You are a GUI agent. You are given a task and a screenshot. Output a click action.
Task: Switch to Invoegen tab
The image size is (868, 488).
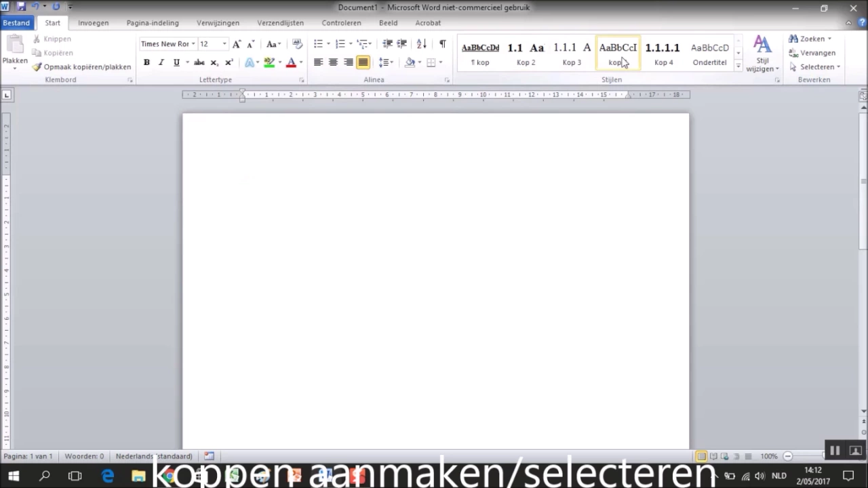pyautogui.click(x=93, y=22)
